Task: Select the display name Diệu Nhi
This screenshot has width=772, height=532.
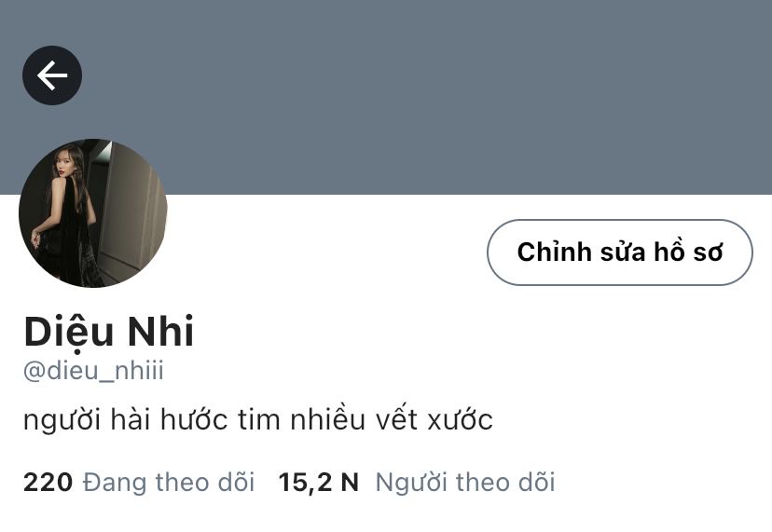Action: pyautogui.click(x=109, y=332)
